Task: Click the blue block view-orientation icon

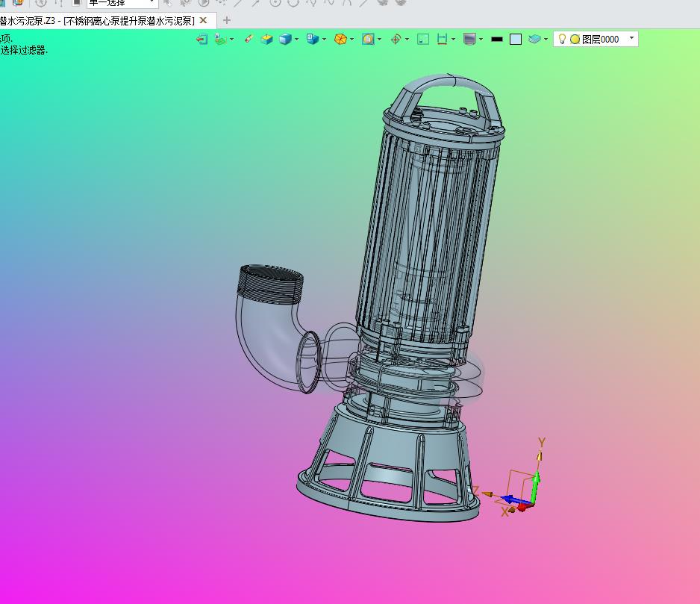Action: [x=313, y=40]
